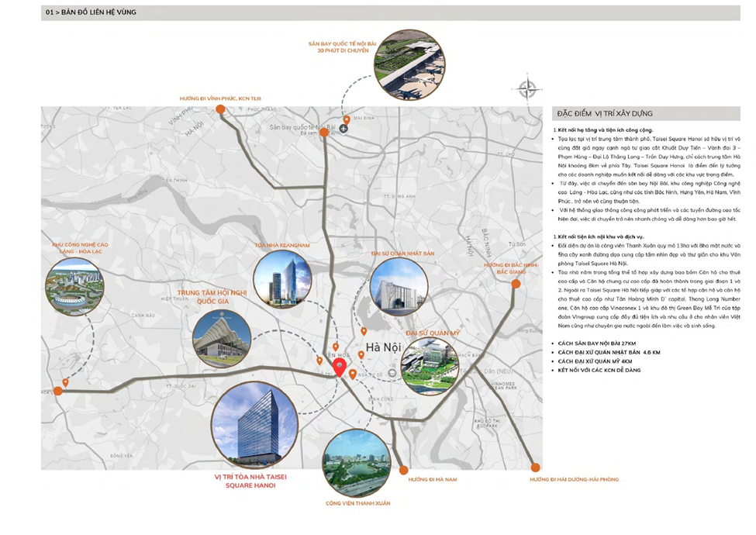
Task: Click 'ĐỊNH CÔNG' map label
Action: (381, 399)
